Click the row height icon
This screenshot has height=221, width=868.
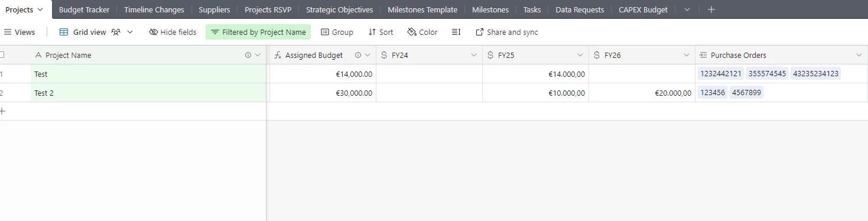pyautogui.click(x=456, y=32)
